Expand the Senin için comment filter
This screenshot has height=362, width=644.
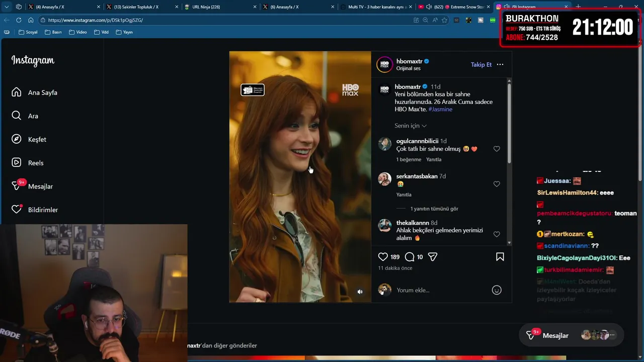[411, 126]
